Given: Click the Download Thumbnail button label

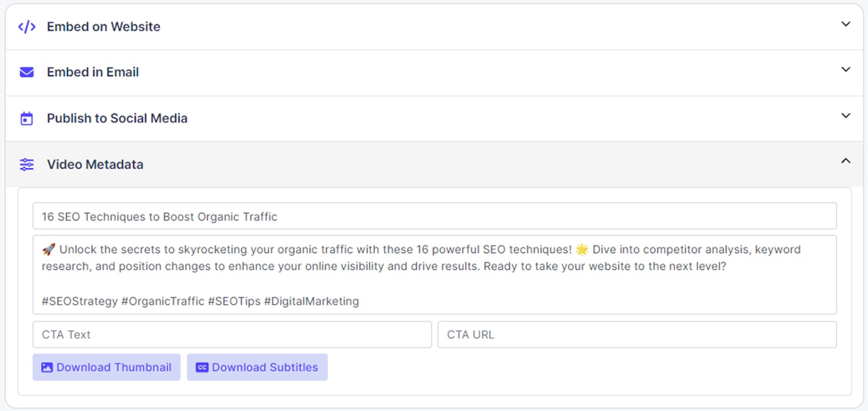Looking at the screenshot, I should (114, 368).
